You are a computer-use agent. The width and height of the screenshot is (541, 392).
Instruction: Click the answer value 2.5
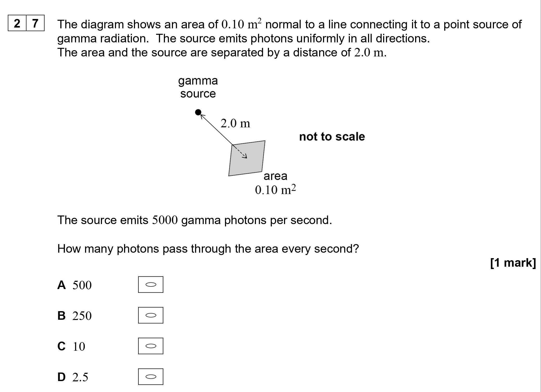[80, 377]
